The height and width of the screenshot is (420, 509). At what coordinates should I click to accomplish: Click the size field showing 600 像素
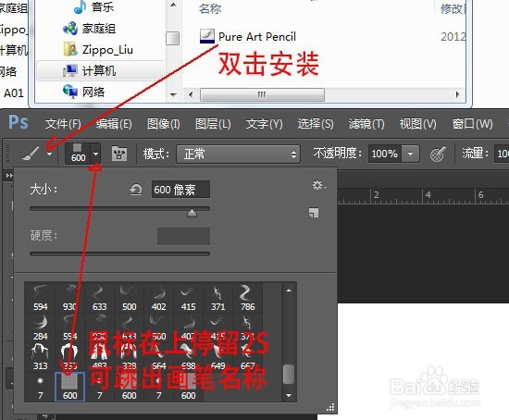(x=180, y=190)
